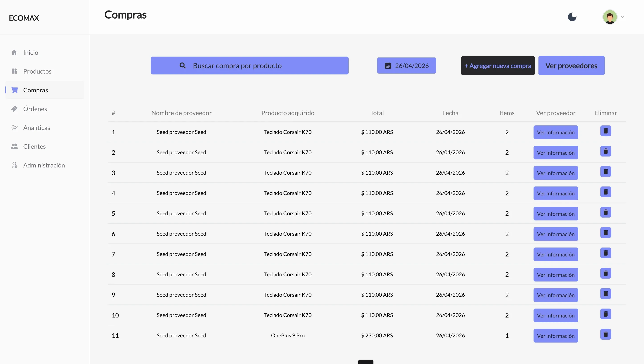The image size is (644, 364).
Task: Toggle dark mode with moon icon
Action: (x=572, y=17)
